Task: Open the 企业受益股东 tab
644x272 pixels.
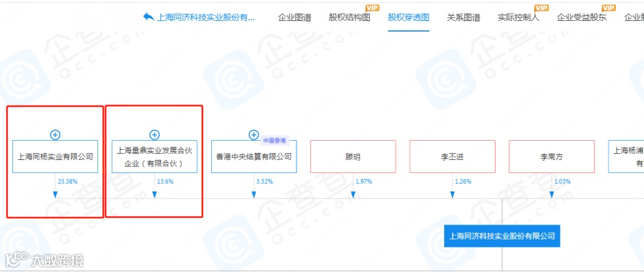Action: [581, 18]
